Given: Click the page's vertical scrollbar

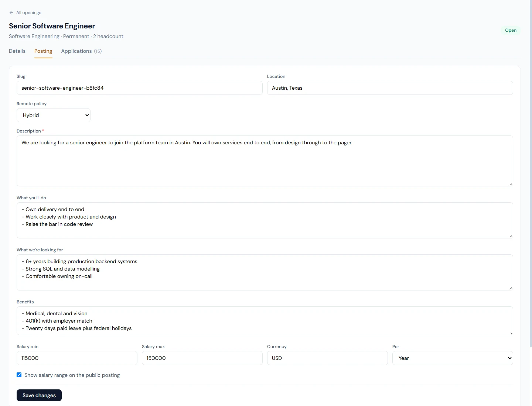Looking at the screenshot, I should [531, 173].
